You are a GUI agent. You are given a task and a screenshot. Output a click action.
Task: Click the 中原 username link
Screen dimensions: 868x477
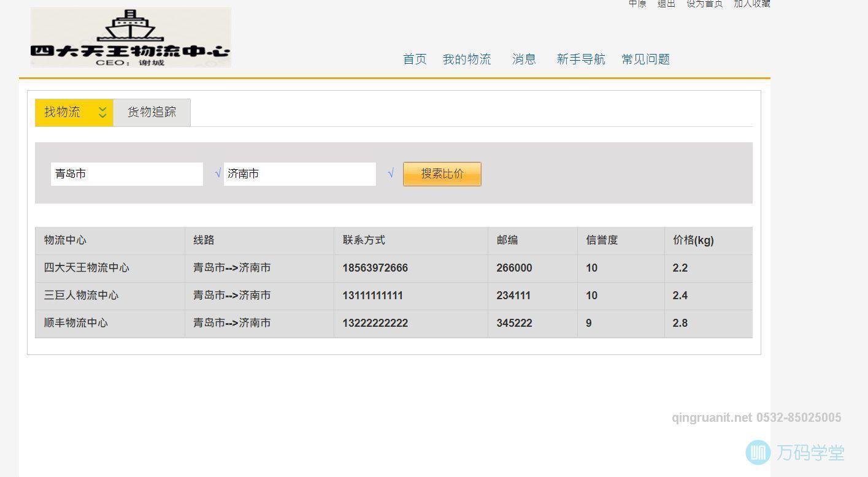click(x=637, y=4)
